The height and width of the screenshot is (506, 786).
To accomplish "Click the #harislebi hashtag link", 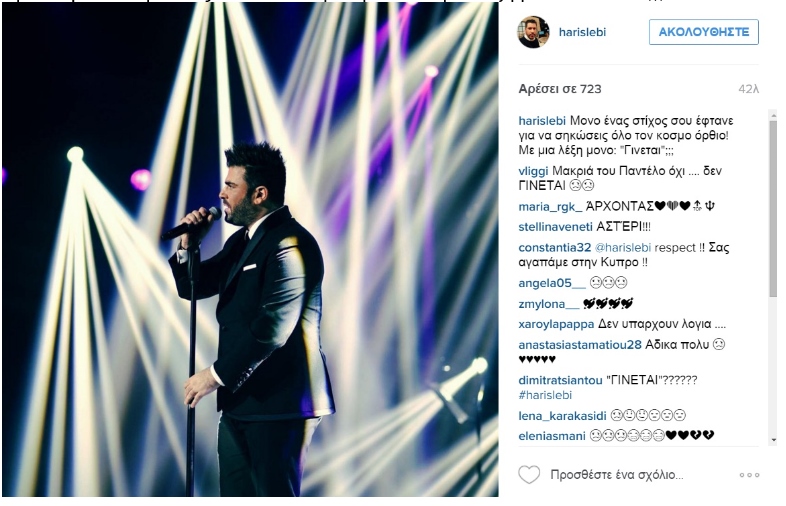I will 545,395.
